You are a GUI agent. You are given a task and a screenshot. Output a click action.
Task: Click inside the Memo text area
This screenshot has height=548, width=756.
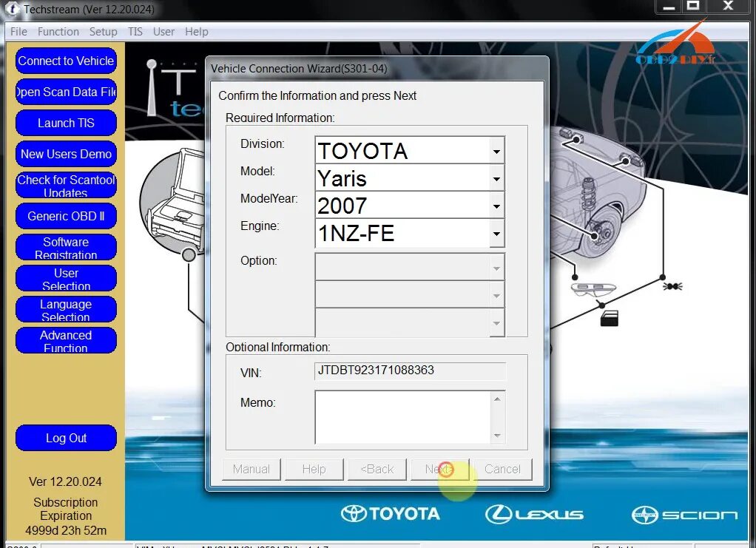coord(402,417)
